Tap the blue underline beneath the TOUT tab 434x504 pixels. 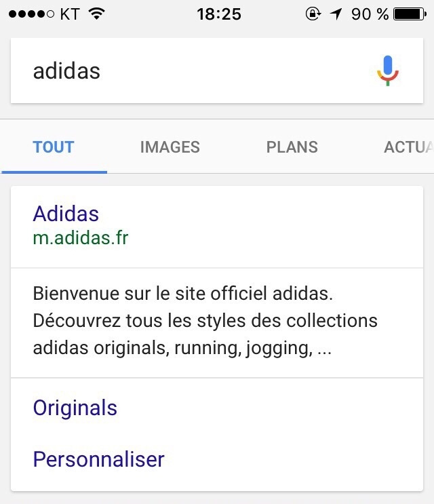pyautogui.click(x=54, y=172)
